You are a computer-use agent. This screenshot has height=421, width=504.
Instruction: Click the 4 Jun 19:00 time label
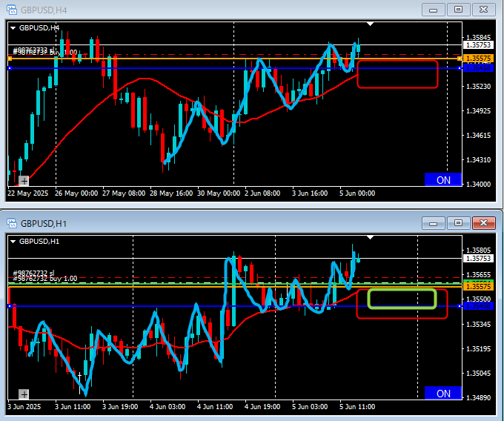(x=262, y=406)
